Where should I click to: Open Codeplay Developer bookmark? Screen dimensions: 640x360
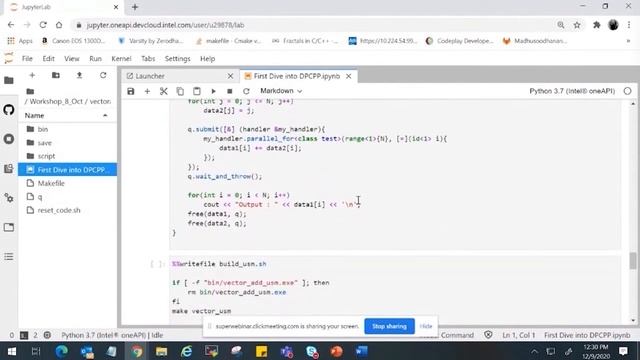point(460,41)
